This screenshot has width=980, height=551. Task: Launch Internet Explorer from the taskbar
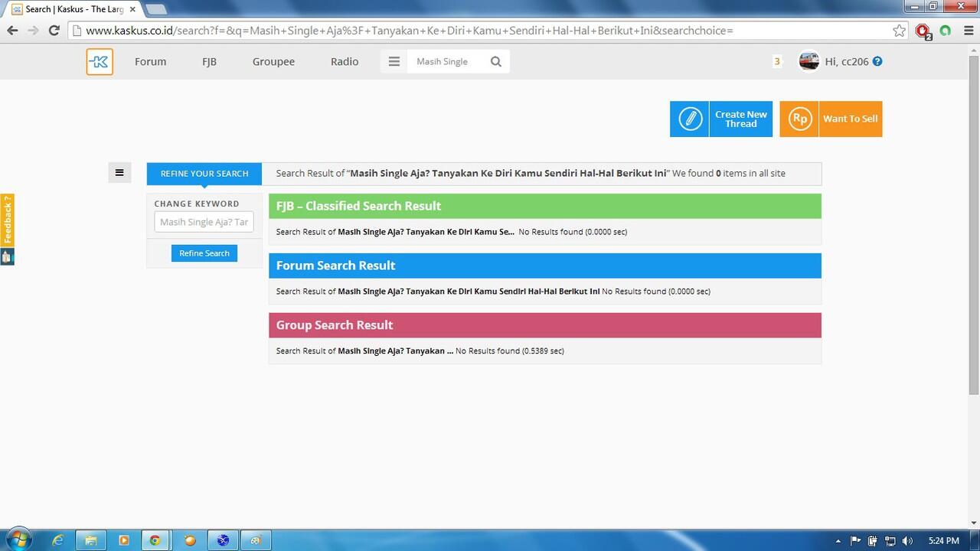(x=58, y=540)
